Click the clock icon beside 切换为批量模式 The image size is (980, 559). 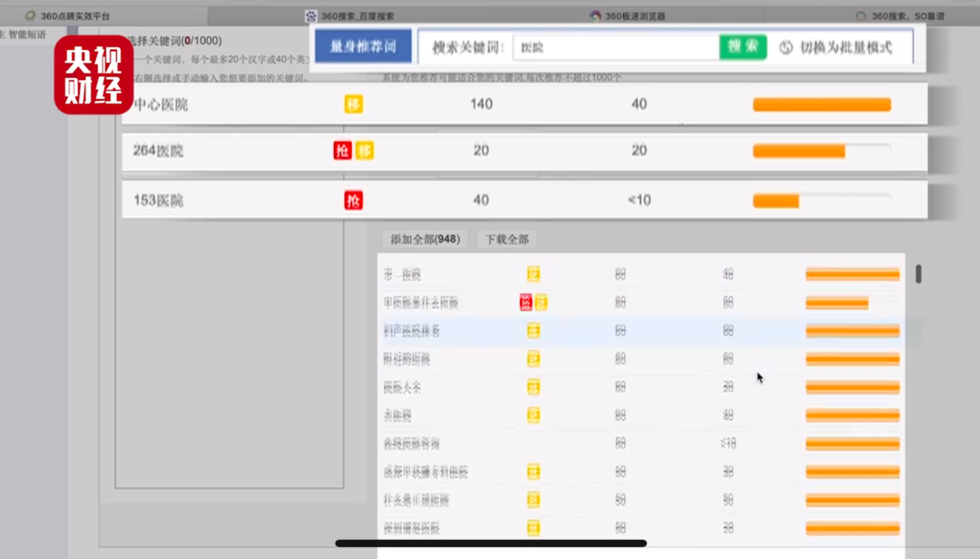(786, 48)
